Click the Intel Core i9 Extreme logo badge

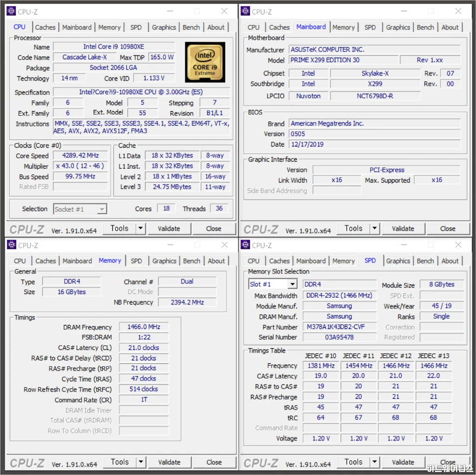click(x=205, y=62)
